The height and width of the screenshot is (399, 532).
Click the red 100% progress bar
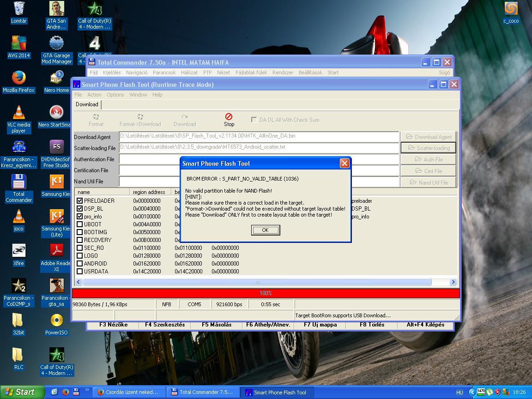(266, 293)
